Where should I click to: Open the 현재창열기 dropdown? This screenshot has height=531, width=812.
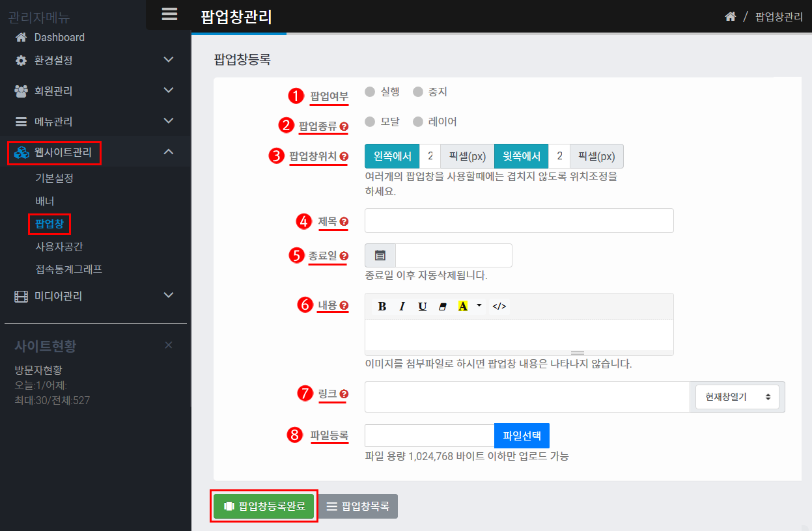pos(737,397)
